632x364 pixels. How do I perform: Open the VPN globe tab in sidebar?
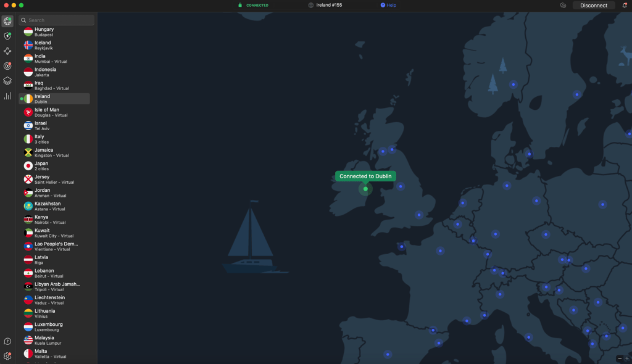pyautogui.click(x=7, y=21)
